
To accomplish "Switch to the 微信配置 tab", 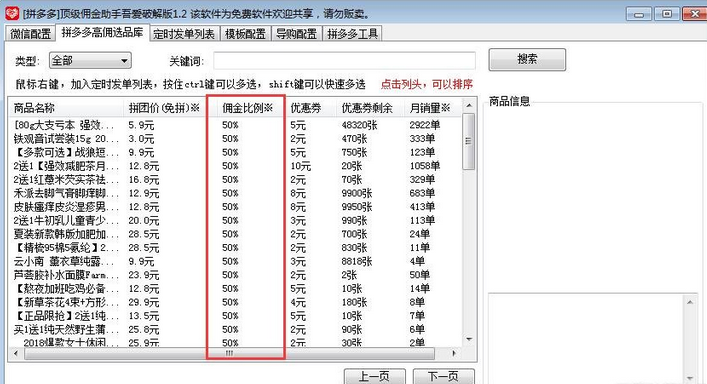I will tap(31, 34).
